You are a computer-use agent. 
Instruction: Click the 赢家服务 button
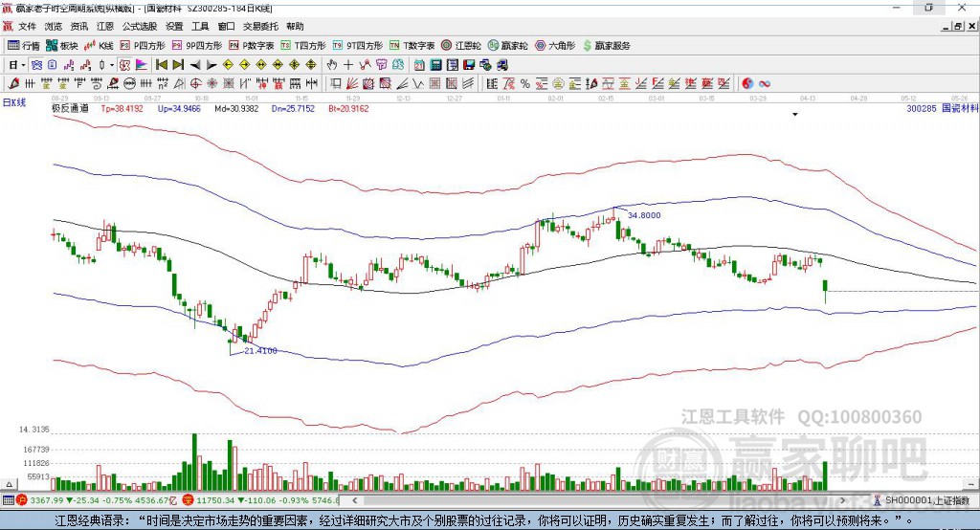pos(606,46)
